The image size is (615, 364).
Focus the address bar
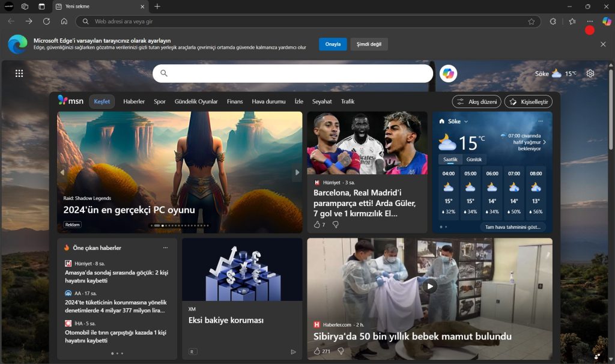point(308,22)
